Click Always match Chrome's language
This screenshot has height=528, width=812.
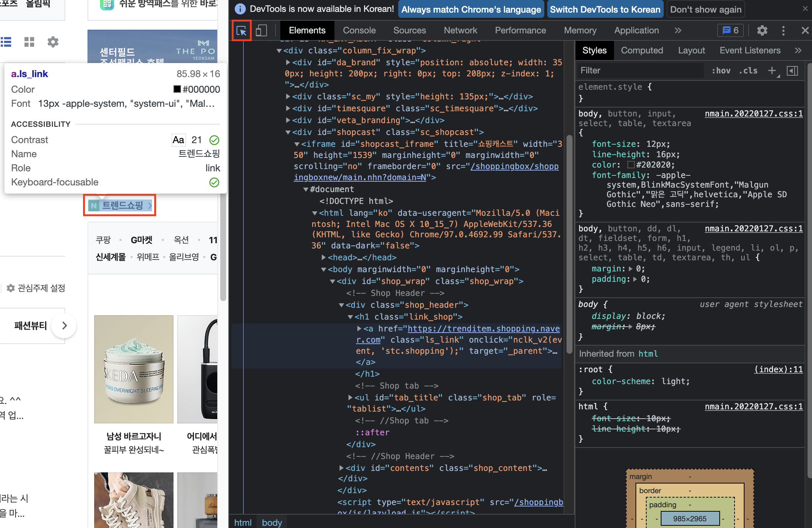(471, 9)
